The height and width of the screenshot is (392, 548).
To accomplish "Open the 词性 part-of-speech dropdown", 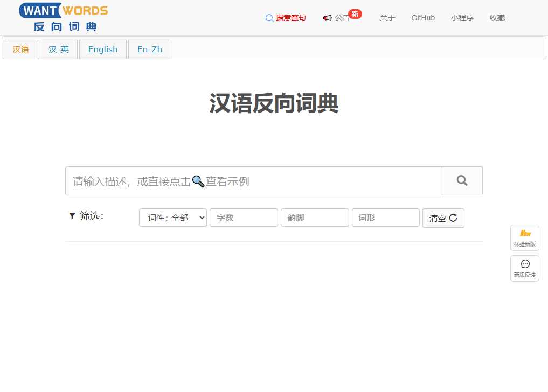I will (x=172, y=218).
